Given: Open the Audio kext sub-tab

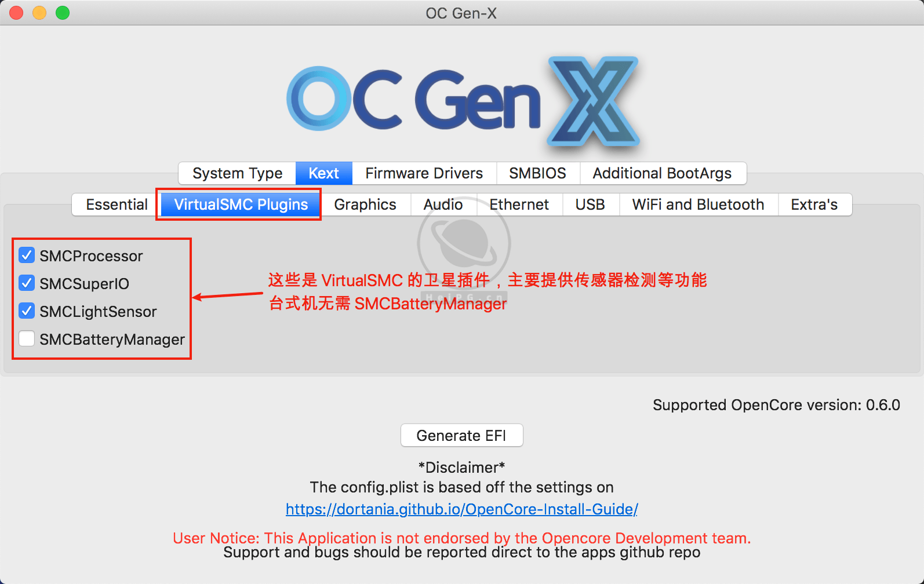Looking at the screenshot, I should (443, 205).
